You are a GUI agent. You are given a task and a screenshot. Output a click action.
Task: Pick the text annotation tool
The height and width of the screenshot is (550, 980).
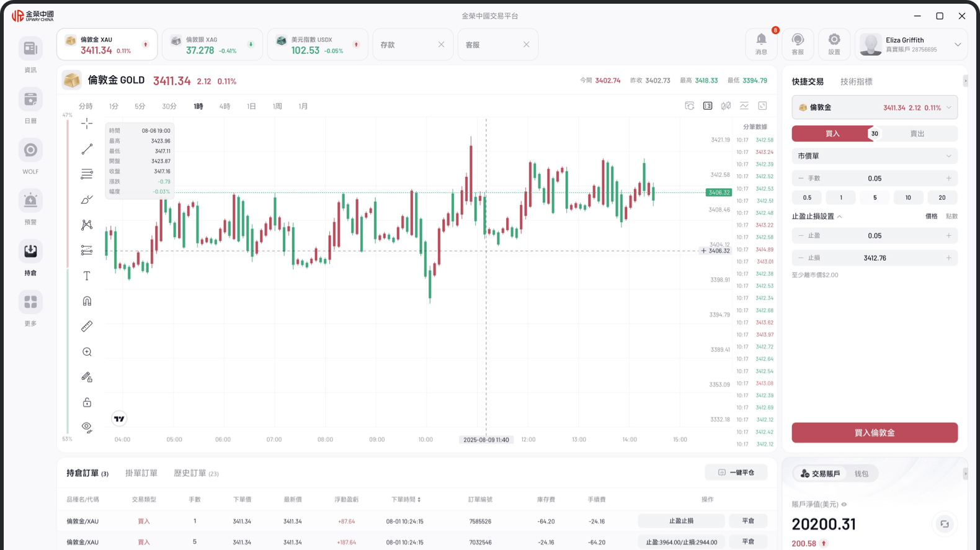coord(87,276)
